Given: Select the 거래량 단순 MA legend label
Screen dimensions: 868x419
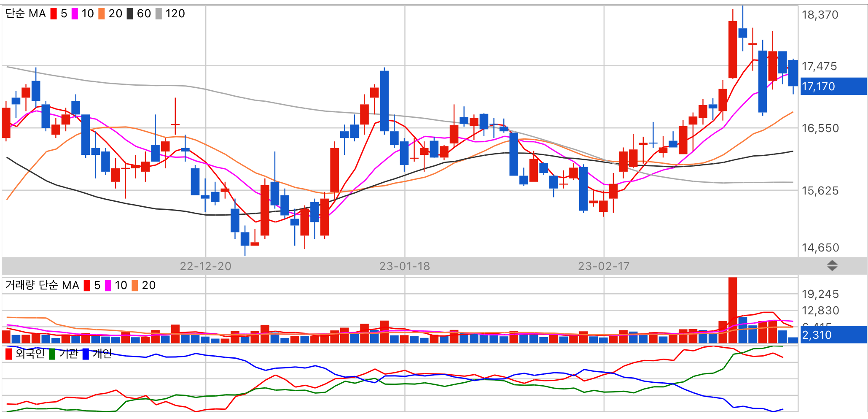Looking at the screenshot, I should [42, 286].
